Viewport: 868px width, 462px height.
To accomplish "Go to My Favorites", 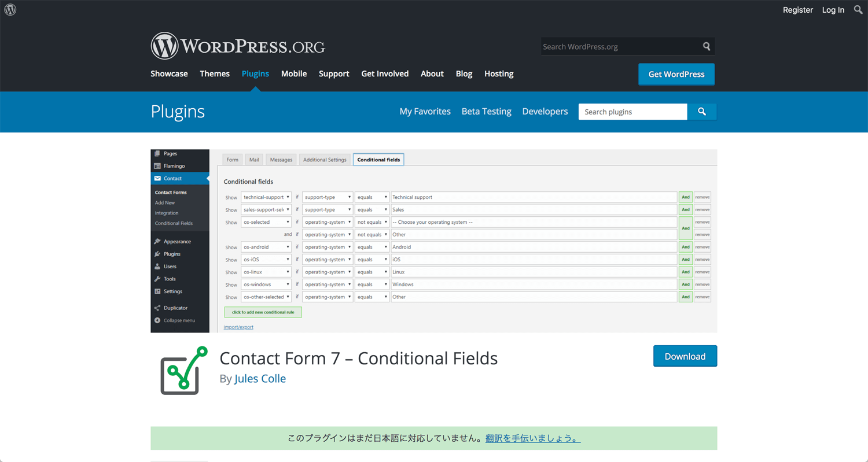I will (425, 112).
